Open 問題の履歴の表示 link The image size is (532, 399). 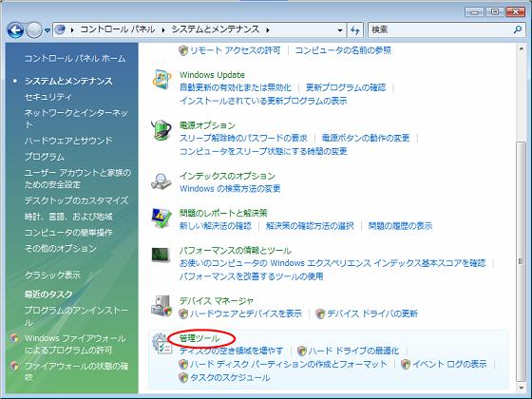click(x=400, y=226)
